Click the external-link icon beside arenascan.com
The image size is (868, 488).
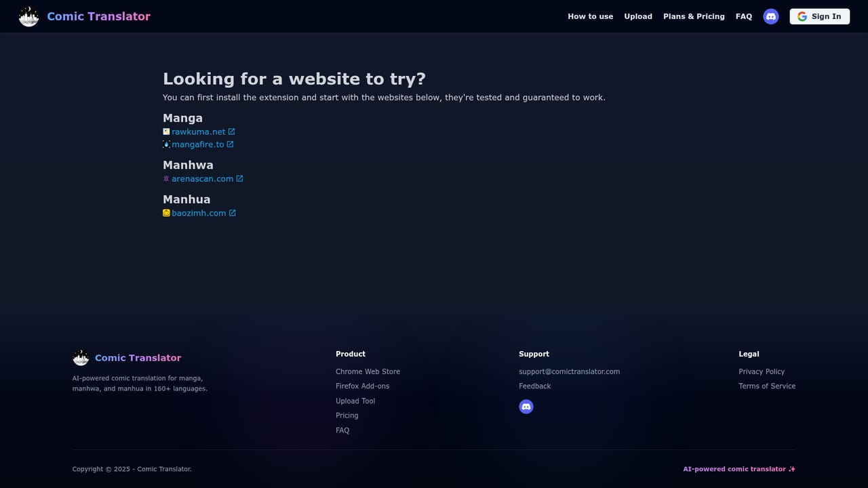coord(239,179)
